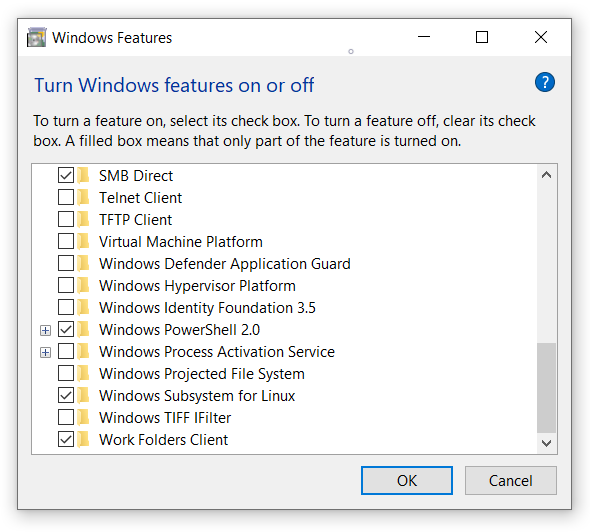This screenshot has height=532, width=590.
Task: Check the Virtual Machine Platform box
Action: pos(66,241)
